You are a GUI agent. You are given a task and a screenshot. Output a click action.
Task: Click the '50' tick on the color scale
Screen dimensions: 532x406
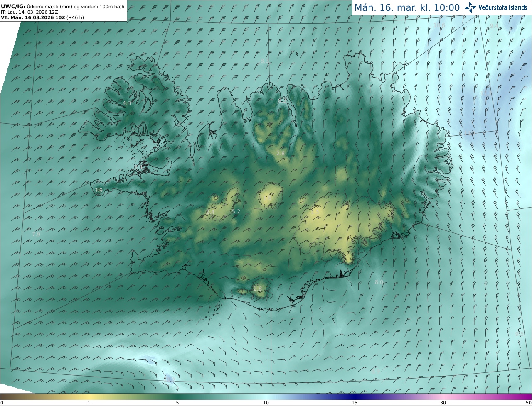pyautogui.click(x=529, y=403)
